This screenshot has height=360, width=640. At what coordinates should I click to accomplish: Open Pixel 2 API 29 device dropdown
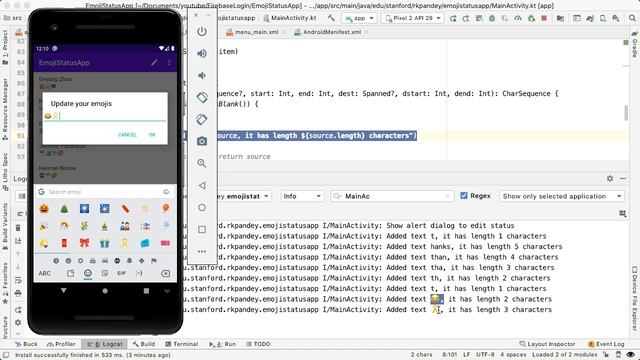point(413,18)
